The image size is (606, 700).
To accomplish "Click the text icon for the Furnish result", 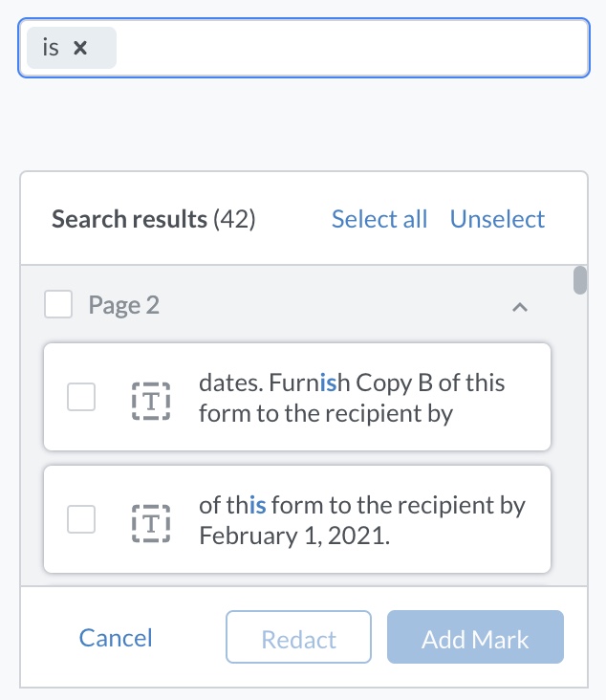I will point(151,401).
